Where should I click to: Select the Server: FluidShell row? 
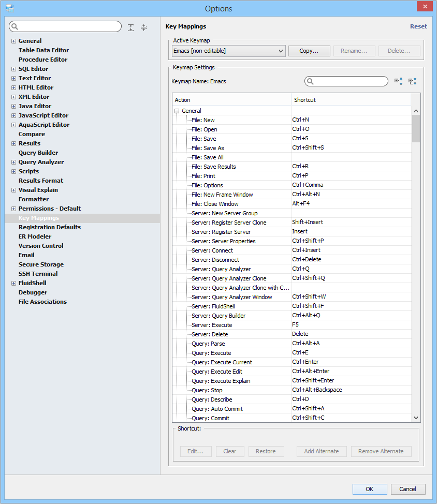tap(292, 306)
